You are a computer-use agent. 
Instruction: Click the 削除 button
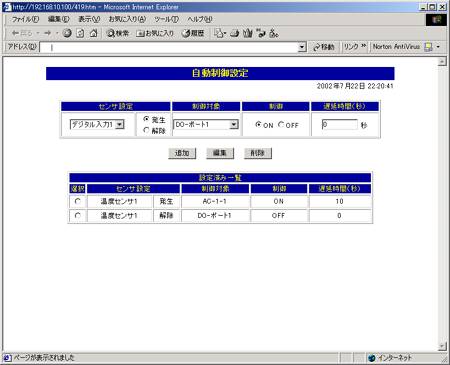click(x=258, y=153)
